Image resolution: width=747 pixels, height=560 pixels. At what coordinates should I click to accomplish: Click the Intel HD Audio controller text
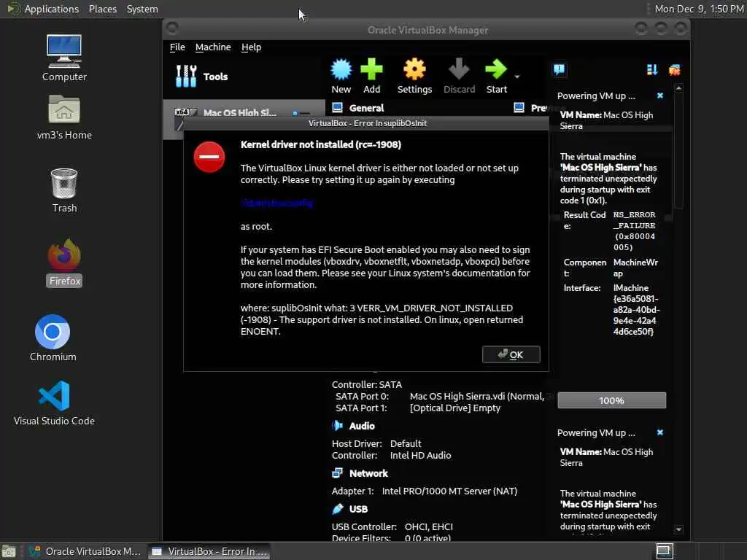420,455
